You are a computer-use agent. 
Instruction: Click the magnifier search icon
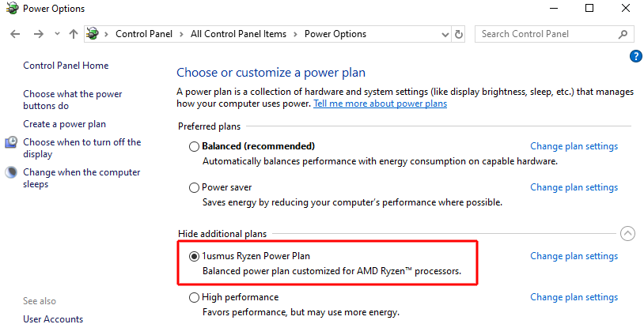(x=623, y=34)
